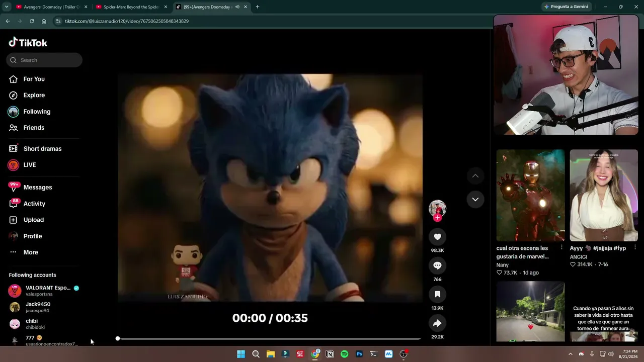644x362 pixels.
Task: Switch to the Avengers: Doomsday YouTube tab
Action: point(51,7)
